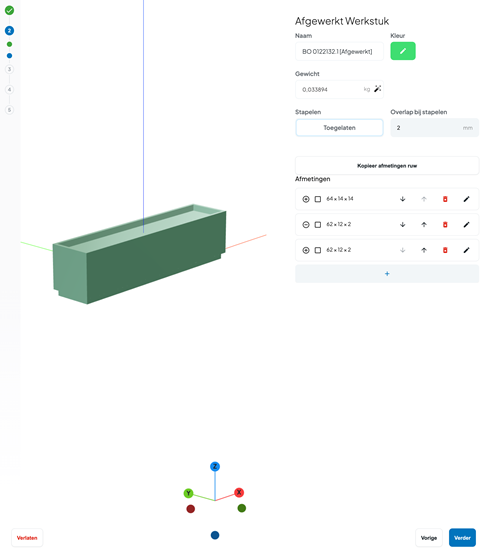Move the 64 x 14 x 14 row down
This screenshot has height=554, width=486.
[x=402, y=199]
